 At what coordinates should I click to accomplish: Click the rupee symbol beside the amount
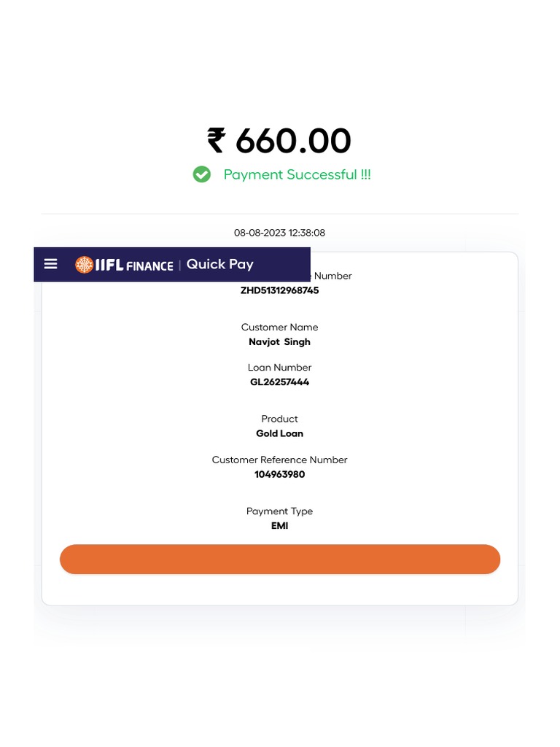point(217,140)
